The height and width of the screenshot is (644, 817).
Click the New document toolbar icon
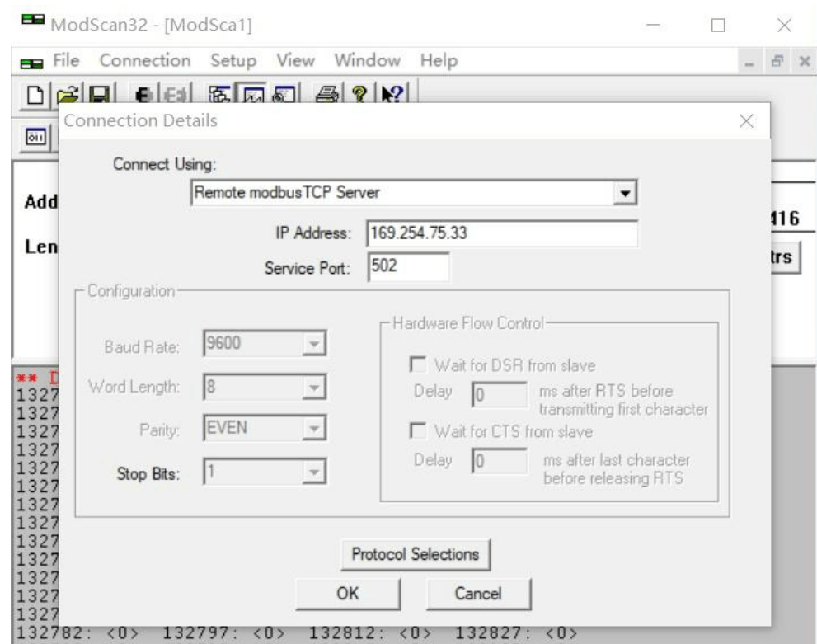click(35, 95)
